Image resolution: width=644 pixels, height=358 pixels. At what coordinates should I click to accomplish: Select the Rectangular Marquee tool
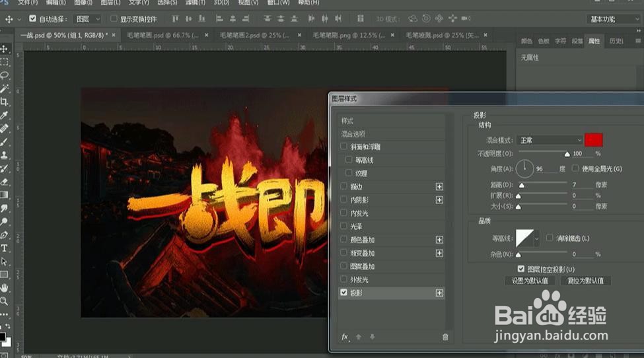[x=5, y=62]
